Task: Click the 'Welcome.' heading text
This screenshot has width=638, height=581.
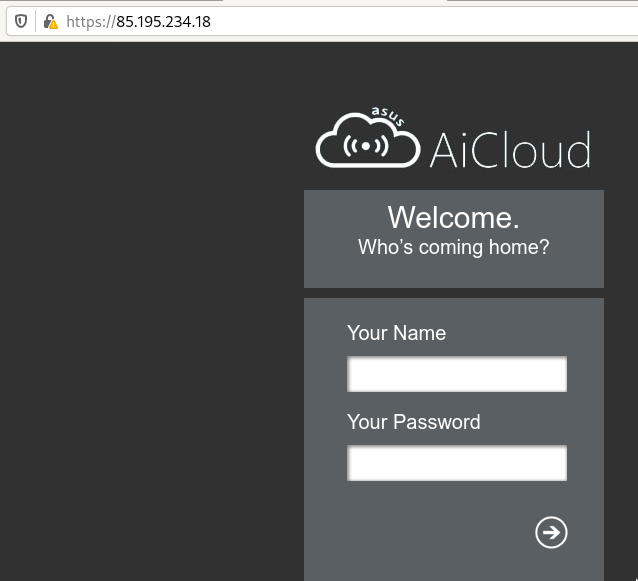Action: click(453, 217)
